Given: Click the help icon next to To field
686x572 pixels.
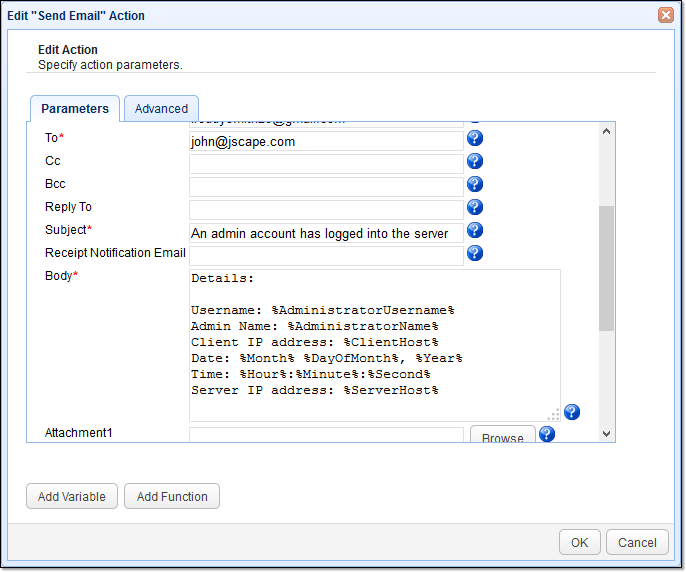Looking at the screenshot, I should coord(475,139).
